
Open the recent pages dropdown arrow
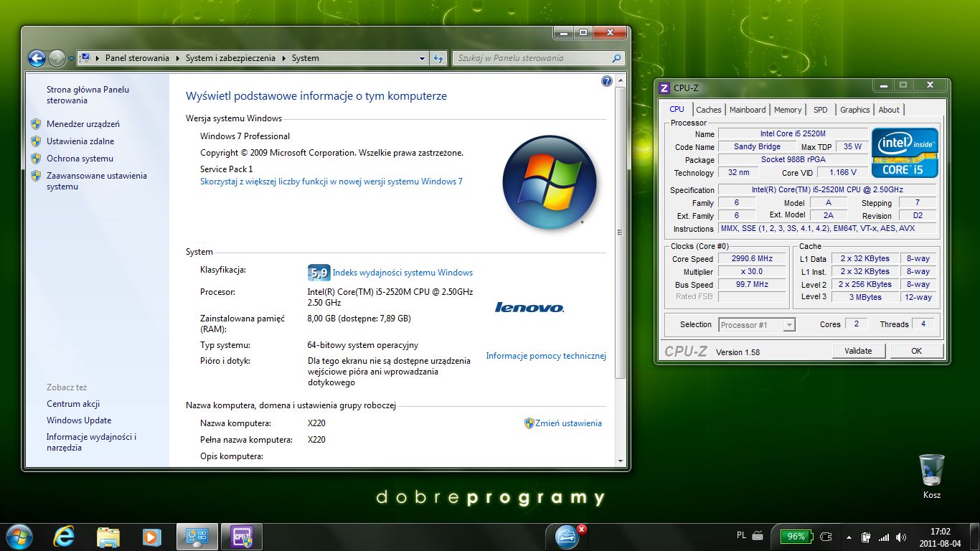pos(71,59)
